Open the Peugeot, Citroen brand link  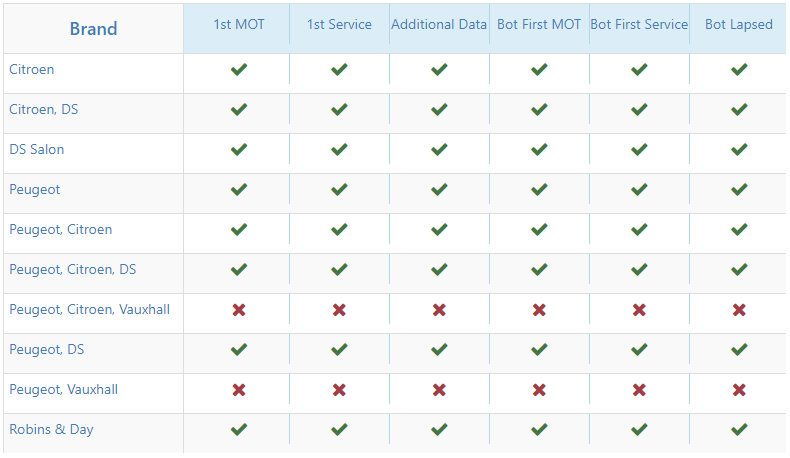tap(60, 230)
